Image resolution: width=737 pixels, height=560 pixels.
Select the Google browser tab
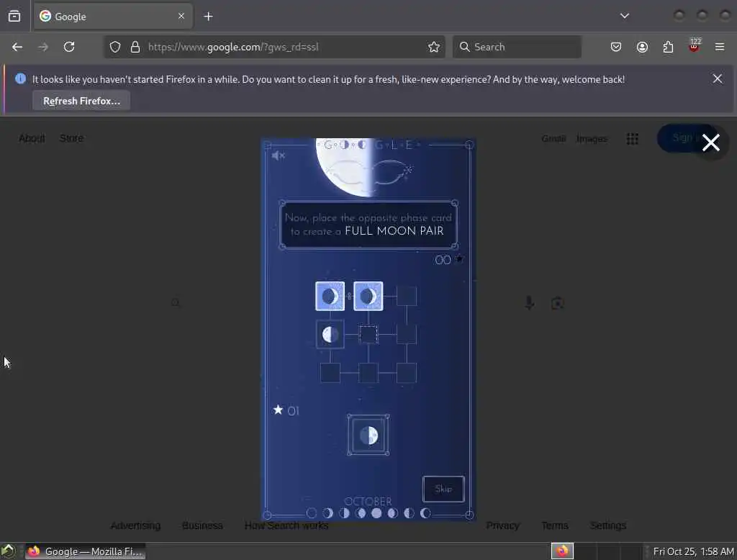pos(113,17)
